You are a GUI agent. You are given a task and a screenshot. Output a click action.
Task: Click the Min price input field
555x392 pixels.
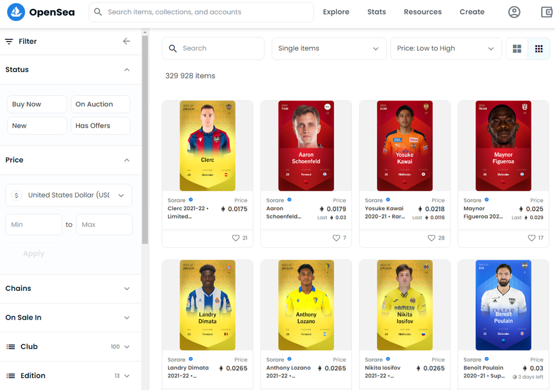pos(34,225)
